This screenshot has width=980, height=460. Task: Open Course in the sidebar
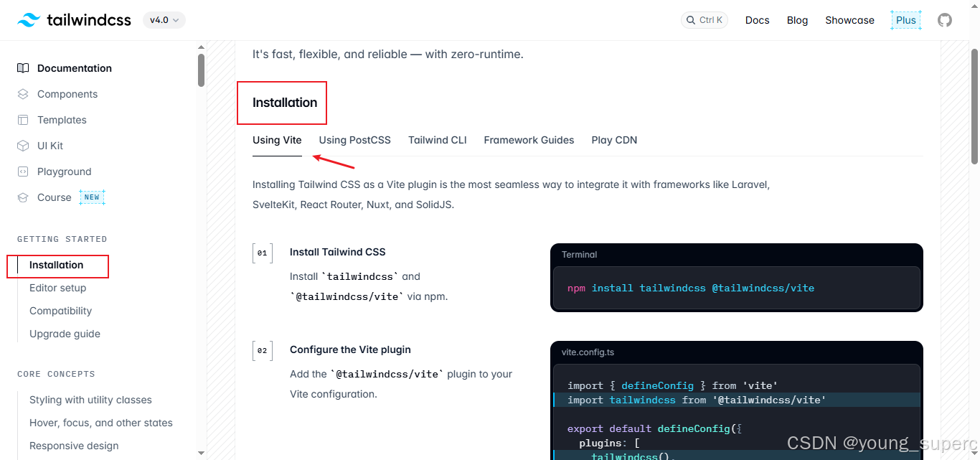(x=55, y=197)
